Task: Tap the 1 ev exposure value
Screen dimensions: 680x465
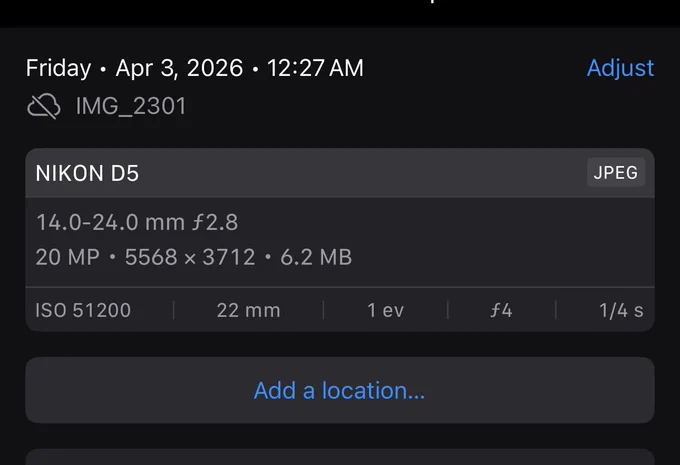Action: pos(386,310)
